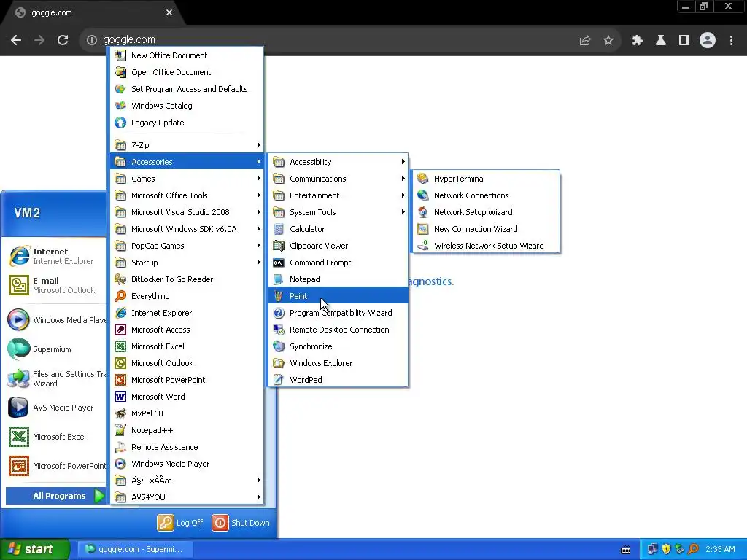The height and width of the screenshot is (560, 747).
Task: Open Paint from the Accessories menu
Action: [x=338, y=296]
